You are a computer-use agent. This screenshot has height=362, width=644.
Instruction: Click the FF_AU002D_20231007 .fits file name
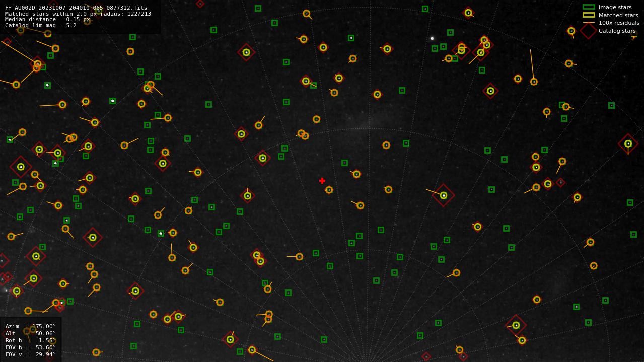[x=76, y=8]
